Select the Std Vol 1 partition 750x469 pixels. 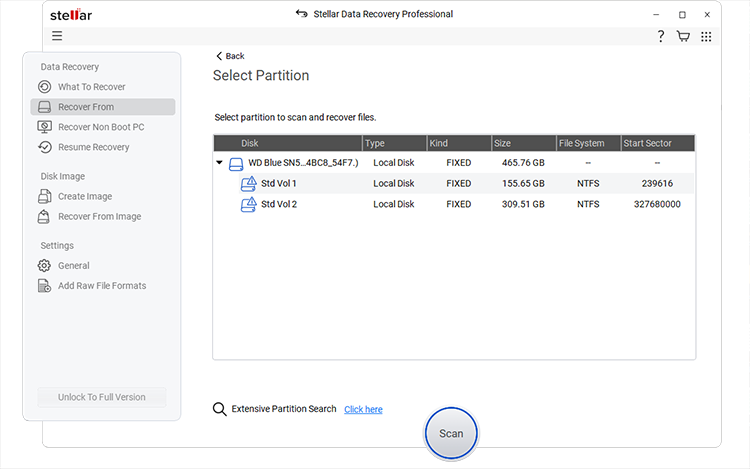pos(278,184)
